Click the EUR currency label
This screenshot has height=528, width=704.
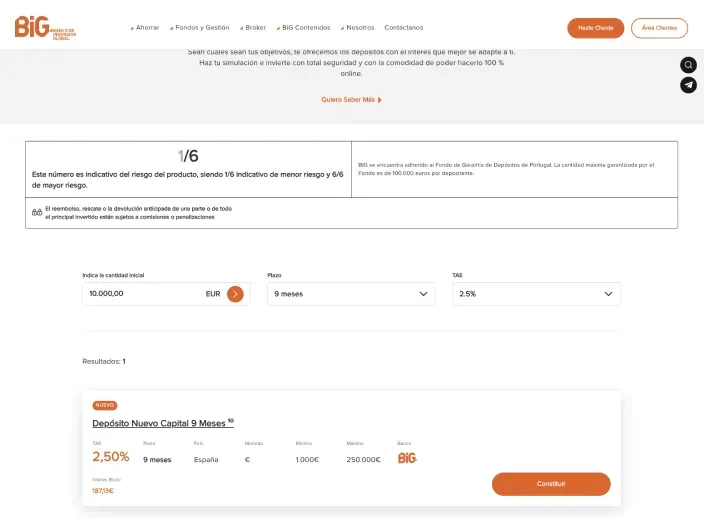(x=213, y=294)
